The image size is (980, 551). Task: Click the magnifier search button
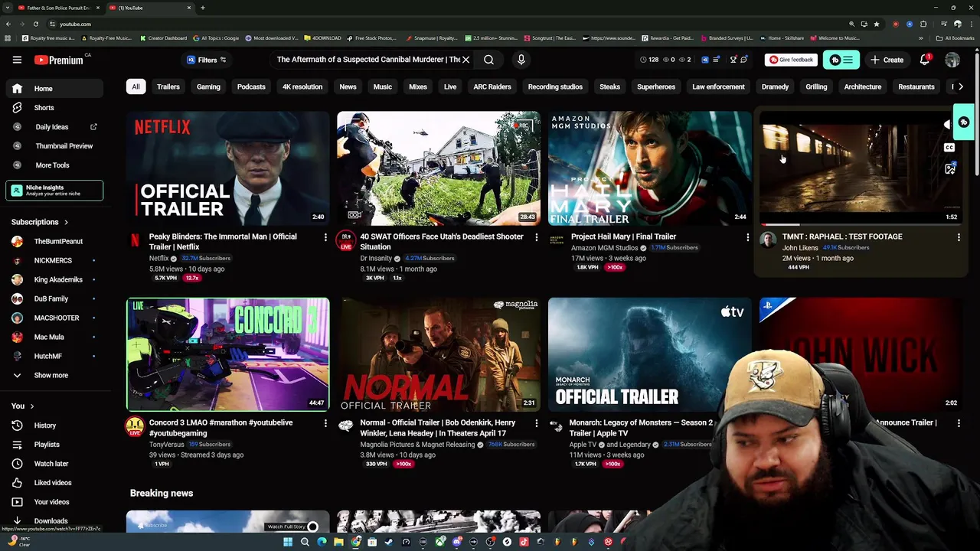coord(488,60)
